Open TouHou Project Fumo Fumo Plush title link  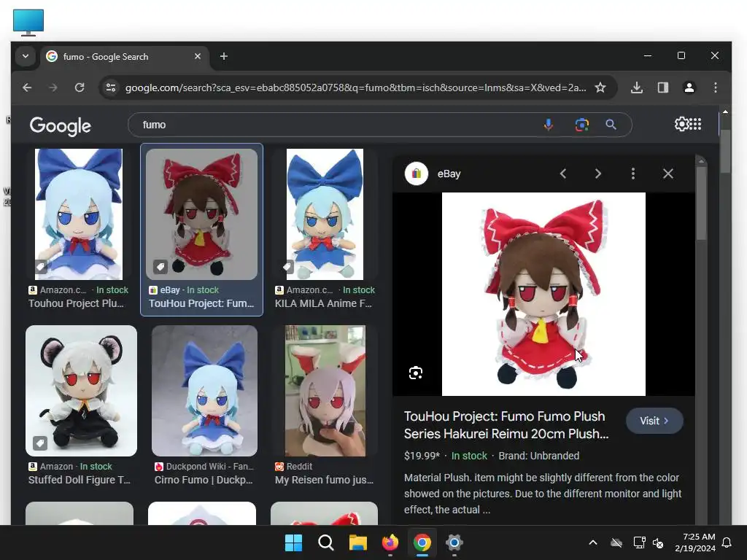click(506, 425)
